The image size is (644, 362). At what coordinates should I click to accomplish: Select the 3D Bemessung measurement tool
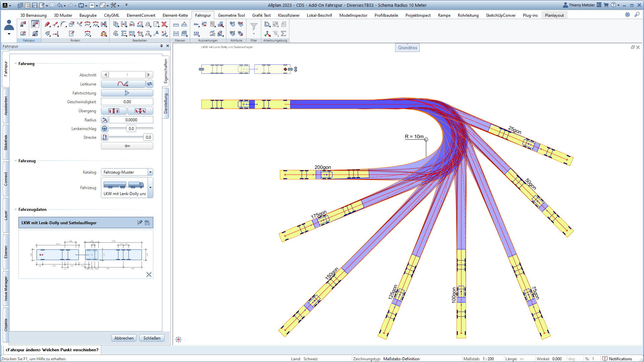[x=33, y=15]
